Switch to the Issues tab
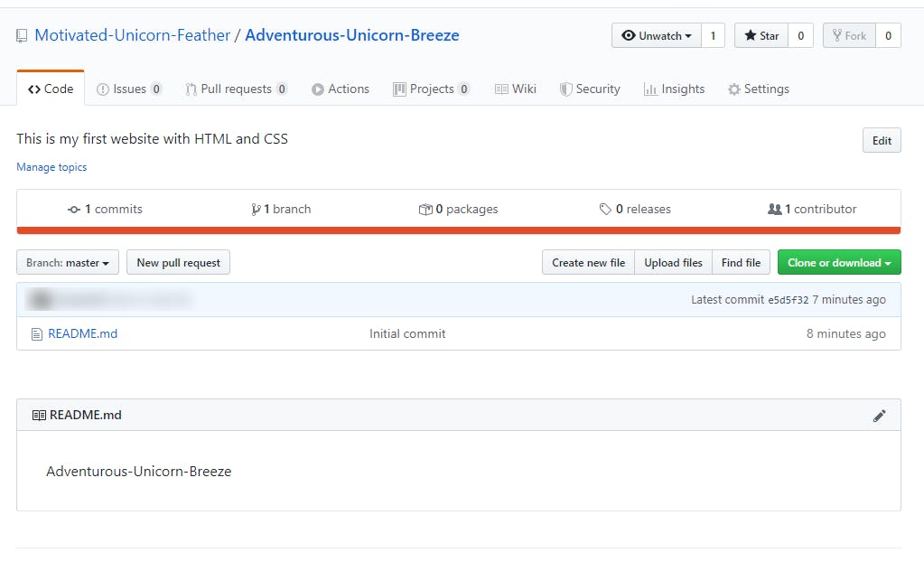This screenshot has width=924, height=562. coord(129,89)
